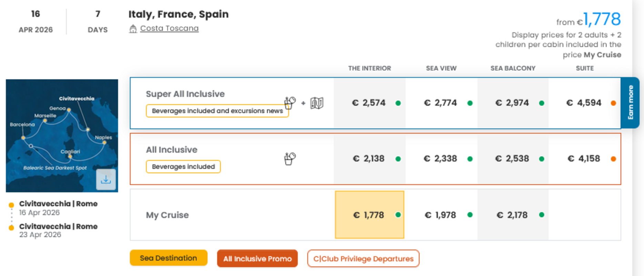644x276 pixels.
Task: Choose My Cruise sea balcony € 2,178
Action: [512, 215]
